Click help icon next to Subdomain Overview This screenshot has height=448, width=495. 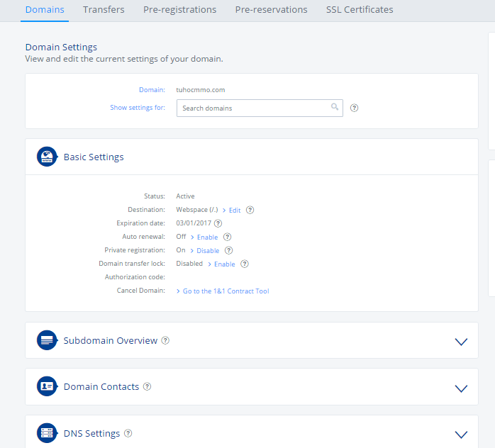point(165,340)
